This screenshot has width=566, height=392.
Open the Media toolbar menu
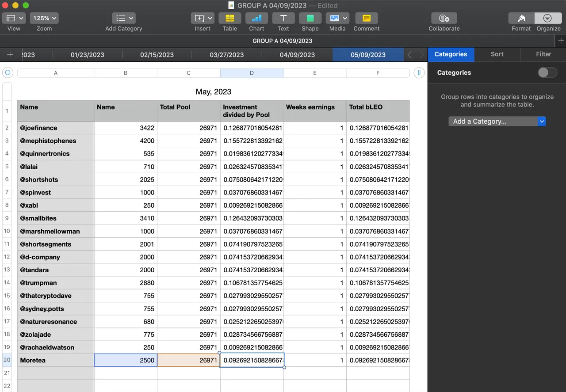(337, 18)
